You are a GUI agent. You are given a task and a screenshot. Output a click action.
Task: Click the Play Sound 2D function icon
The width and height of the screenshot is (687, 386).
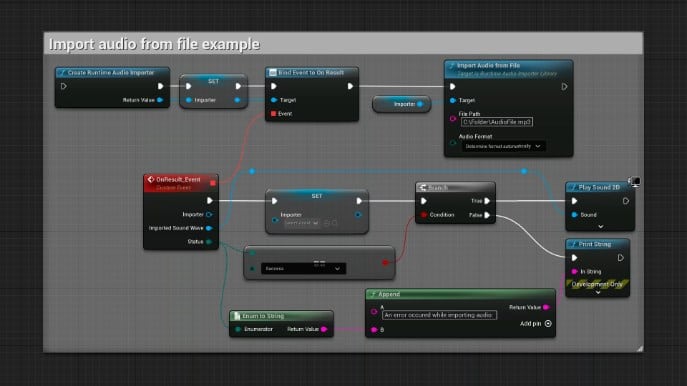tap(573, 188)
